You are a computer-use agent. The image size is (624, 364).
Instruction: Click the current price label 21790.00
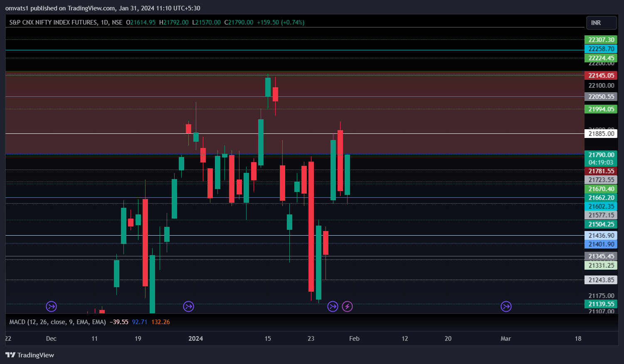(601, 155)
